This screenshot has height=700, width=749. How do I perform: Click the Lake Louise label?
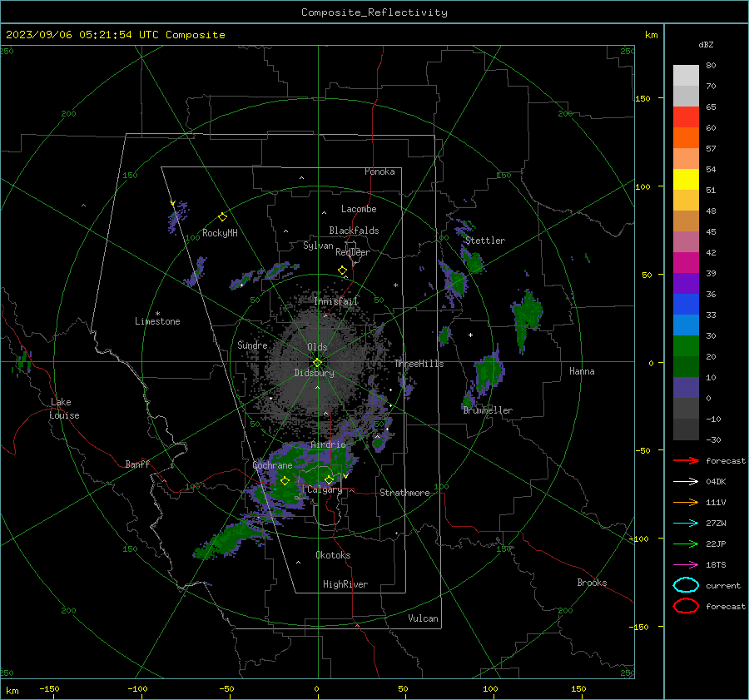(x=64, y=409)
